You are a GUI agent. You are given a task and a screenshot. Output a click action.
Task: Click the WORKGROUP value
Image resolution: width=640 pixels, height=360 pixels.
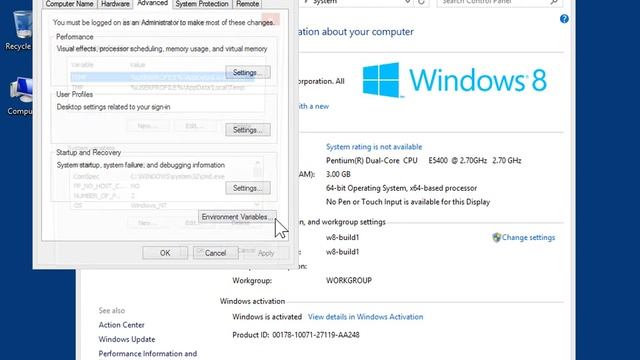click(349, 281)
